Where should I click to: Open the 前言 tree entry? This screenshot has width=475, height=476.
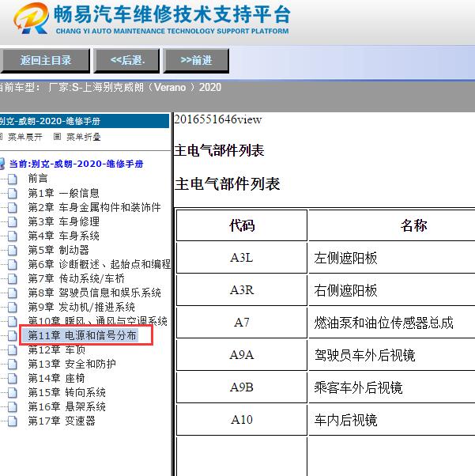coord(38,178)
